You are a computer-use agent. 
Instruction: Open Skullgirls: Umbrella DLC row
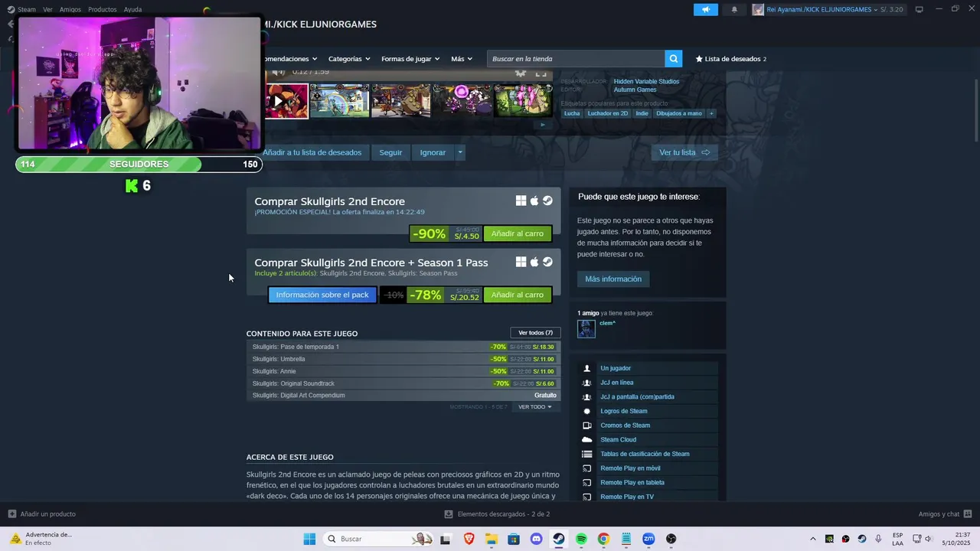point(403,359)
